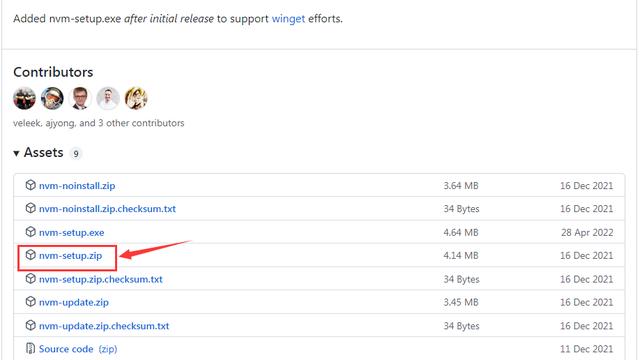Click the Assets count badge 9
640x360 pixels.
point(76,154)
